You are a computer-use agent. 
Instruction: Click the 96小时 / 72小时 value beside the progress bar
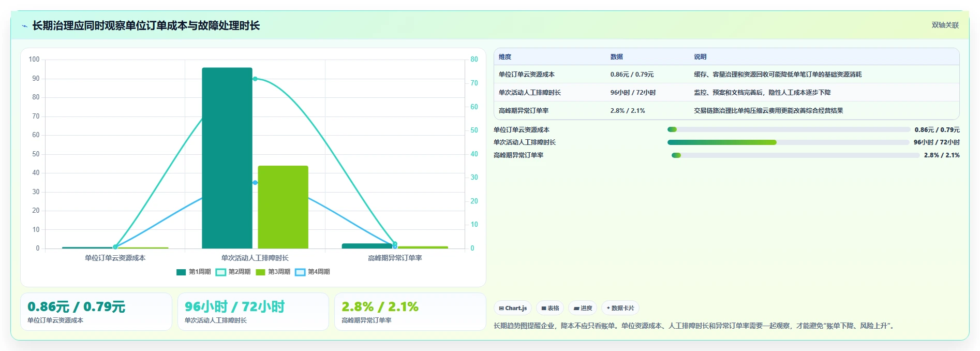(937, 142)
